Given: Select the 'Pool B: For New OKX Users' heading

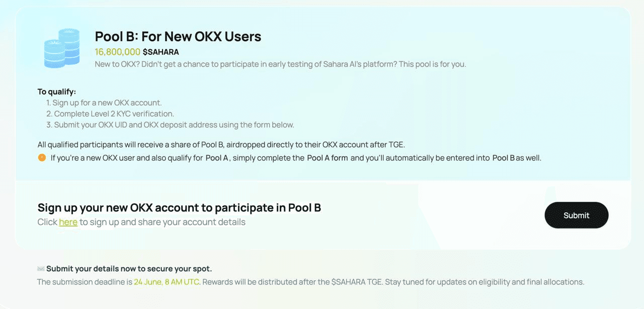Looking at the screenshot, I should [178, 36].
